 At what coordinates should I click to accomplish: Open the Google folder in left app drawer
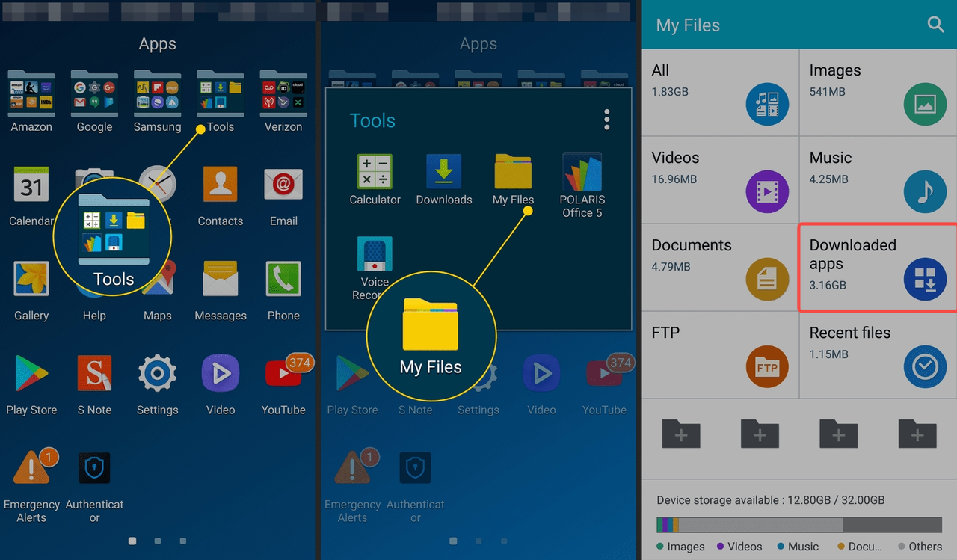[94, 101]
